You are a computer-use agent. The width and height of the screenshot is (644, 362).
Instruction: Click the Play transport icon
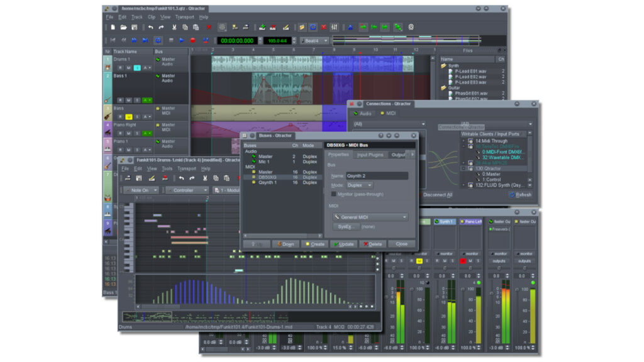coord(181,40)
